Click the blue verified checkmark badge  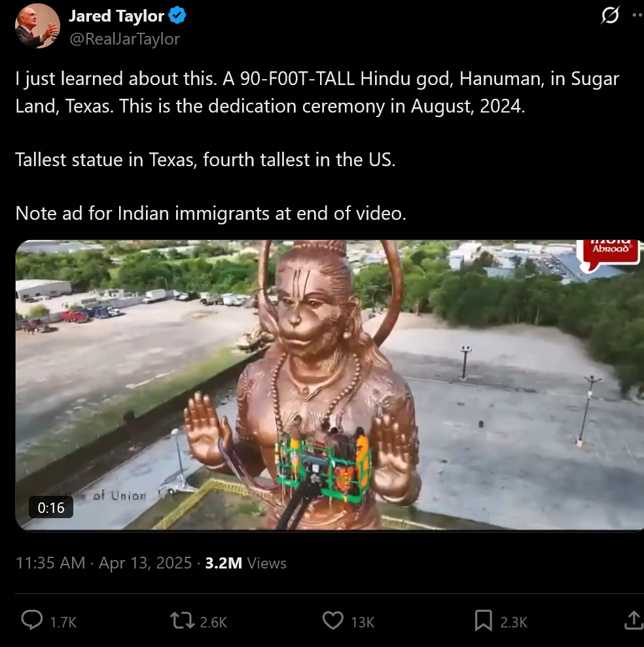tap(177, 16)
